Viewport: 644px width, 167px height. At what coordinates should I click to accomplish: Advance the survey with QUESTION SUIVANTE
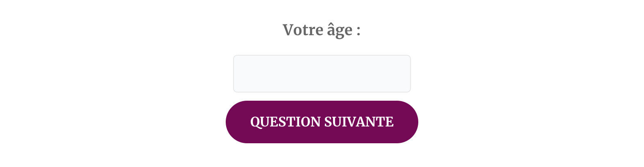point(322,122)
